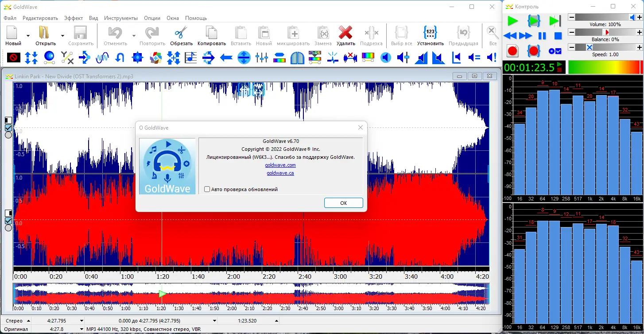Click the Вставить clipboard icon
Image resolution: width=644 pixels, height=334 pixels.
pyautogui.click(x=241, y=33)
